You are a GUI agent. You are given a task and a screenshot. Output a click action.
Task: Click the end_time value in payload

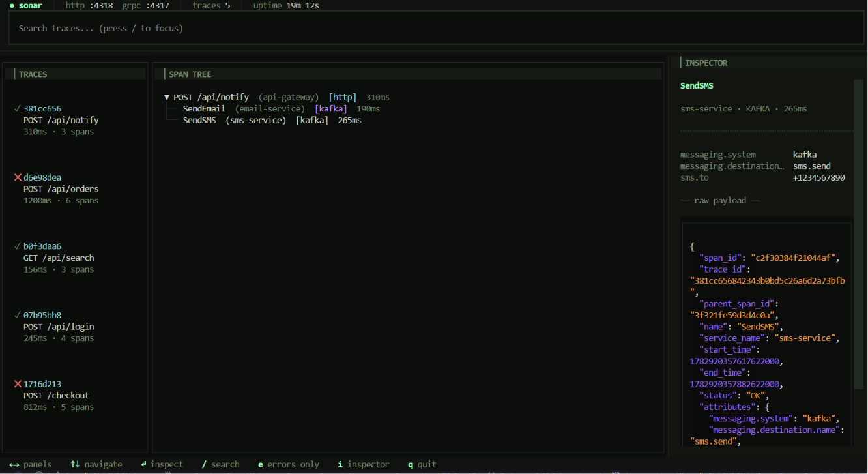(735, 384)
